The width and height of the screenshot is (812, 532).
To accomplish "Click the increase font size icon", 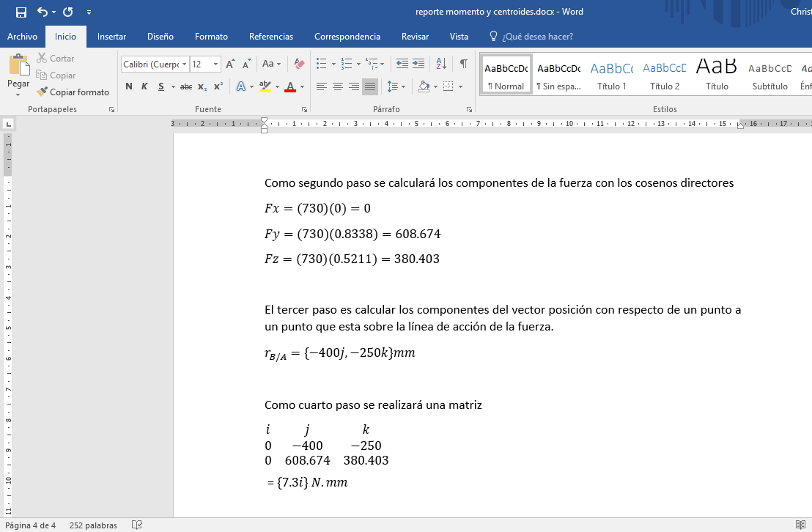I will click(230, 64).
